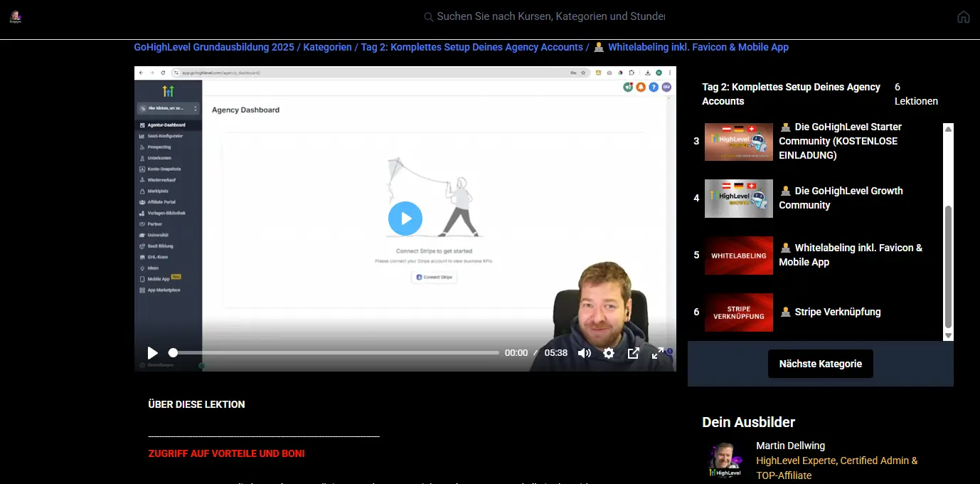Click the lesson list scrollbar up arrow
The image size is (980, 484).
click(x=948, y=129)
